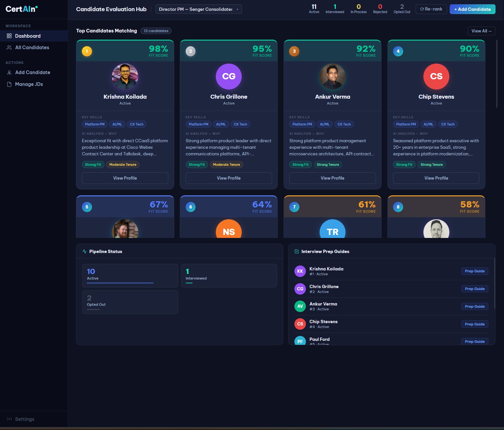Click the All Candidates people icon
The height and width of the screenshot is (430, 504).
tap(9, 48)
